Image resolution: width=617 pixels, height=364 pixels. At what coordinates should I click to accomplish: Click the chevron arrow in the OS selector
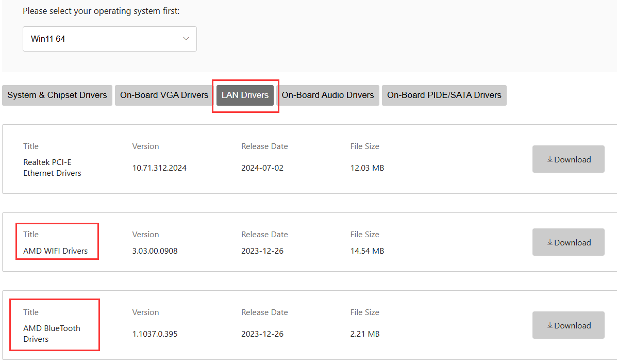[x=186, y=39]
